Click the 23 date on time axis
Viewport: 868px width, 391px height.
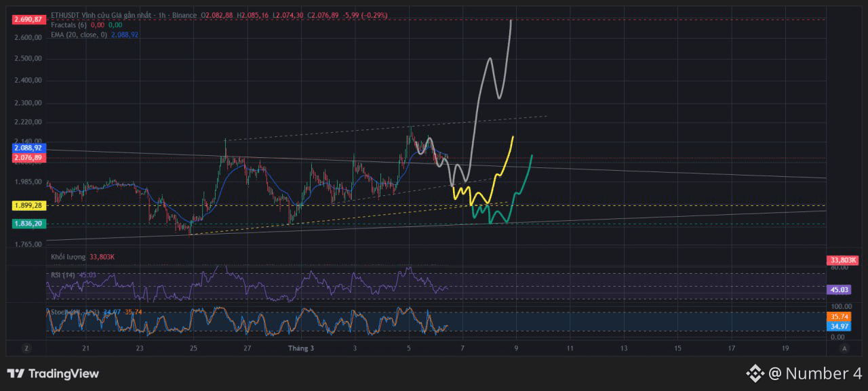139,348
